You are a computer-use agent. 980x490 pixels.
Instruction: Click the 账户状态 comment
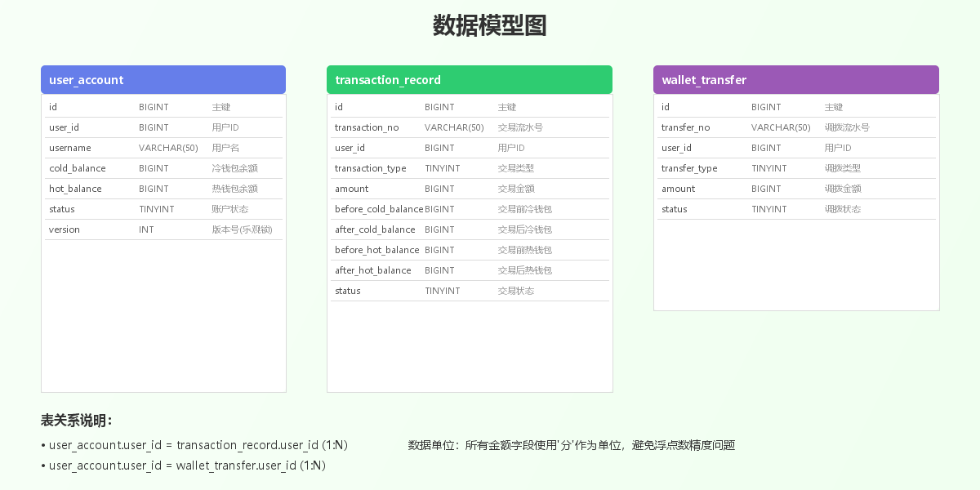click(x=230, y=209)
